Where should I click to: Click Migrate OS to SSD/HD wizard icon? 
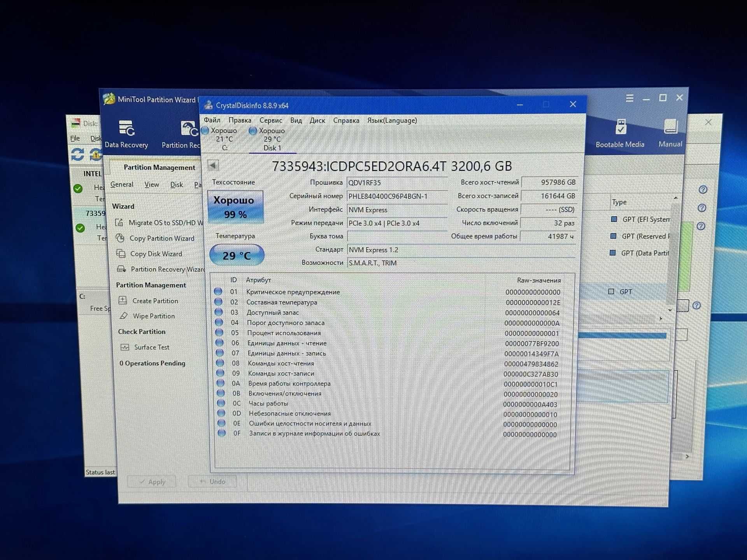(119, 222)
